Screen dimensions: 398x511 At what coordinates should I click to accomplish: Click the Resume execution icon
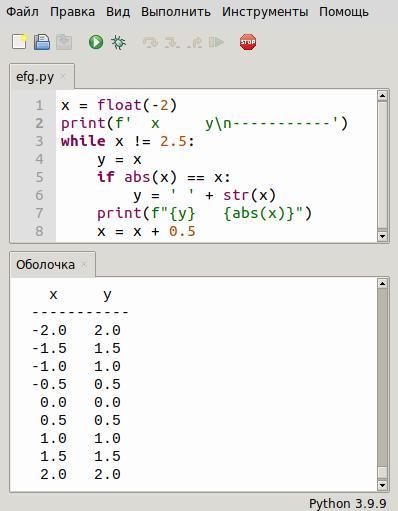[216, 42]
